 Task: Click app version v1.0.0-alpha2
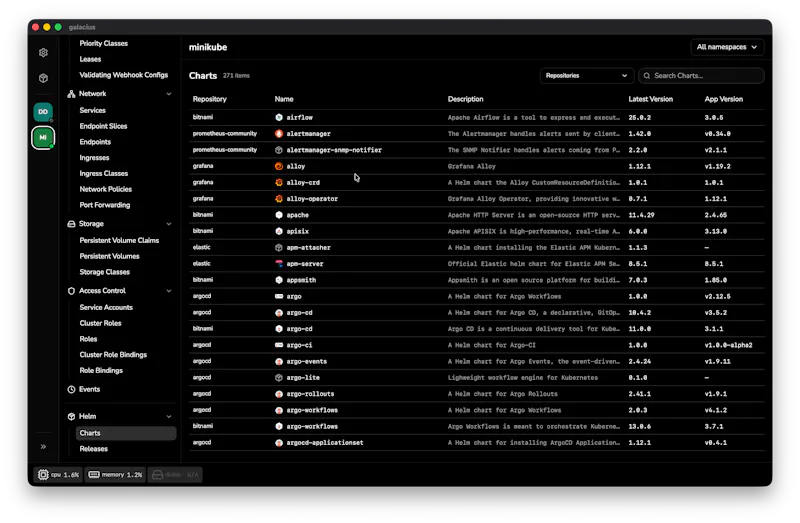728,345
